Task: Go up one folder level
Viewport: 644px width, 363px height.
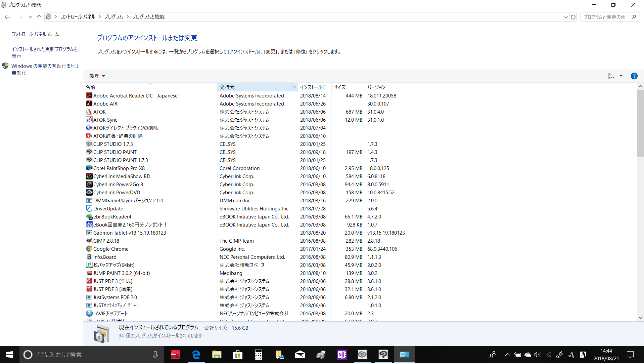Action: point(39,17)
